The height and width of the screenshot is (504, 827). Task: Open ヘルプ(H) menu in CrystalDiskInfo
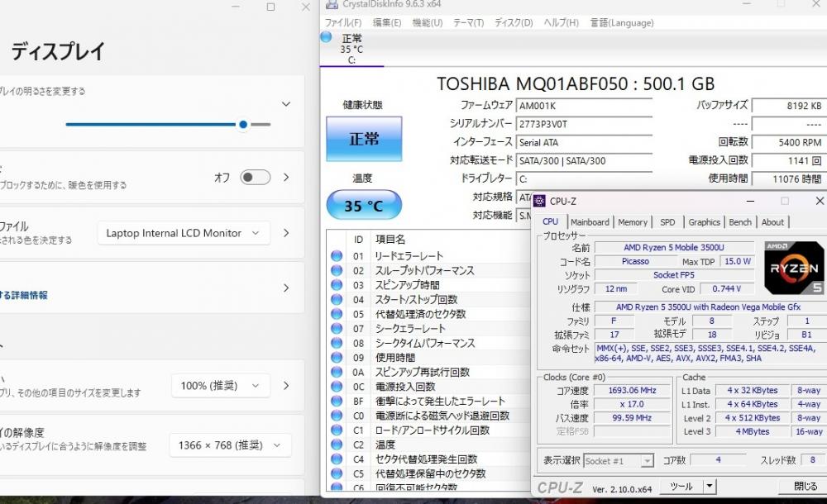click(x=562, y=22)
